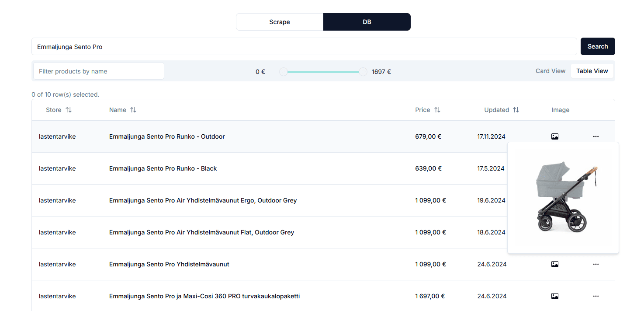644x311 pixels.
Task: Select the Ergo, Outdoor Grey product name
Action: coord(203,200)
